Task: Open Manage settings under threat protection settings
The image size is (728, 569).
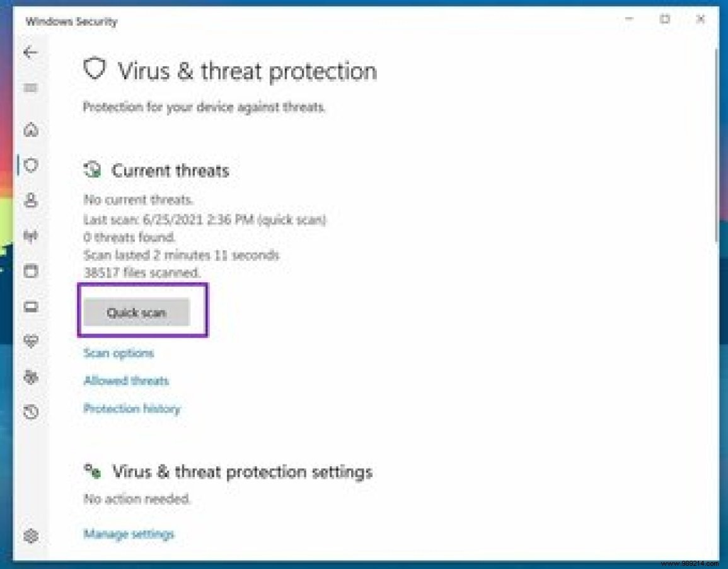Action: point(129,534)
